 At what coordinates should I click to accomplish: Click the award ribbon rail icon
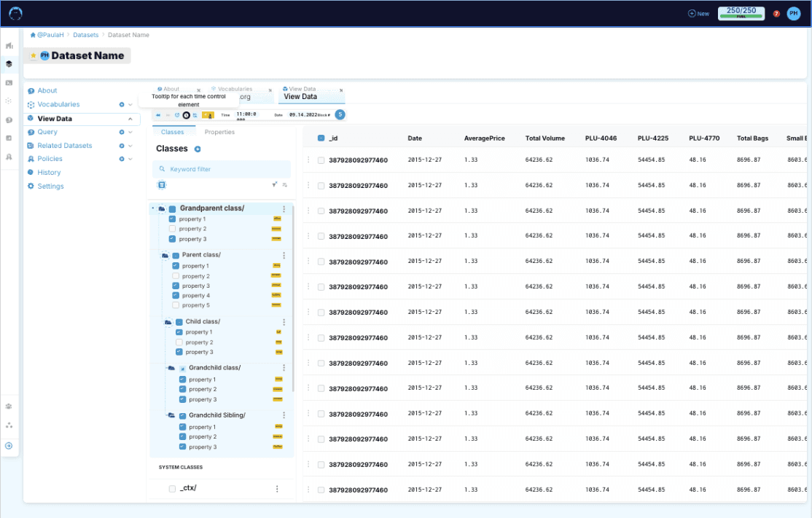coord(9,157)
